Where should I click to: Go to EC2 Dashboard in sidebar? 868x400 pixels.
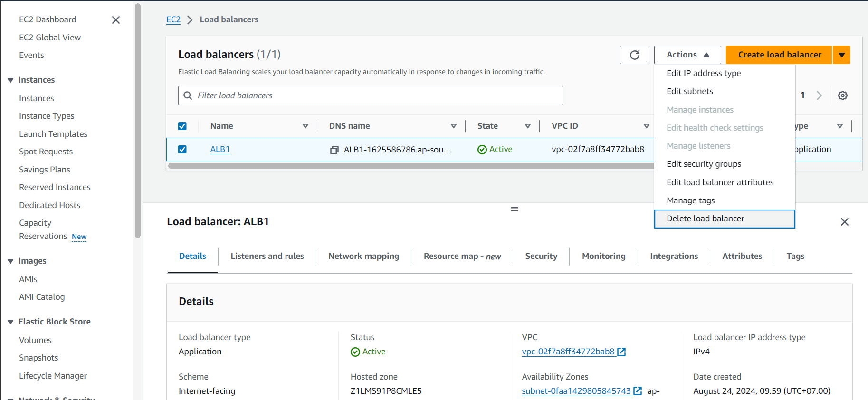pyautogui.click(x=48, y=19)
